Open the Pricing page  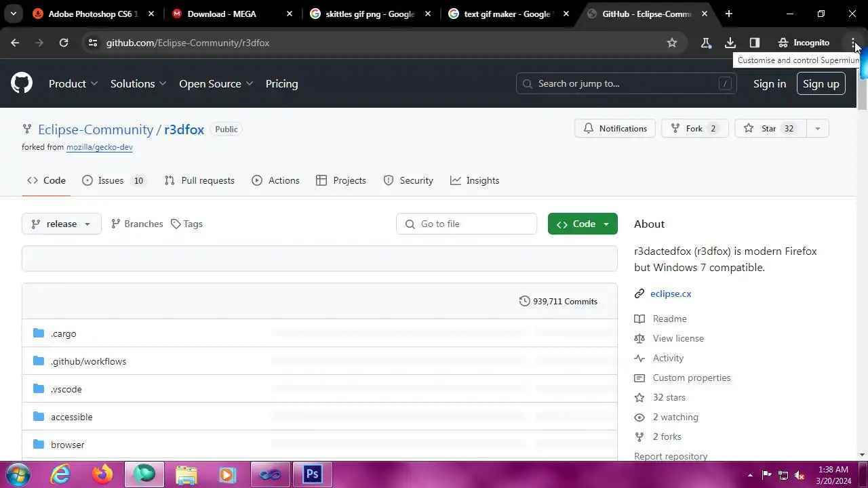click(281, 83)
